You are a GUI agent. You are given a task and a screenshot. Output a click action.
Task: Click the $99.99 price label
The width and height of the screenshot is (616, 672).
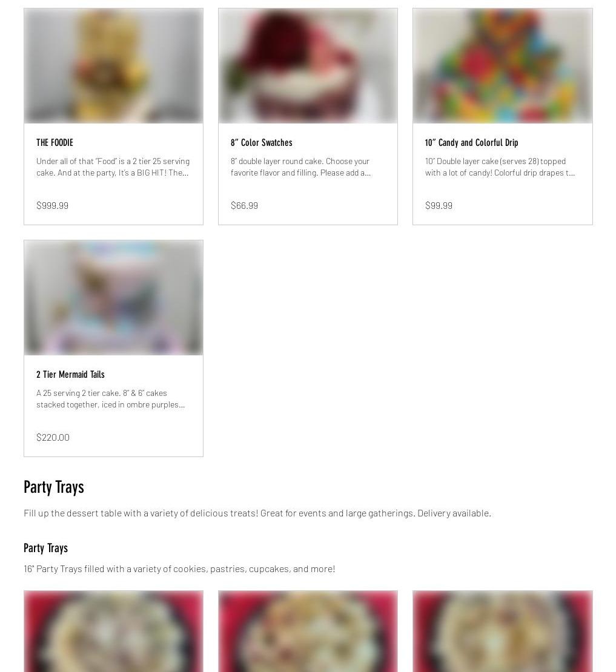pyautogui.click(x=439, y=205)
